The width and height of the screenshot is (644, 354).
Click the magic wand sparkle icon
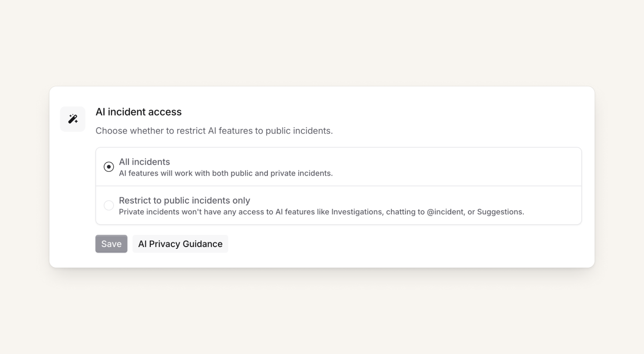[x=73, y=119]
